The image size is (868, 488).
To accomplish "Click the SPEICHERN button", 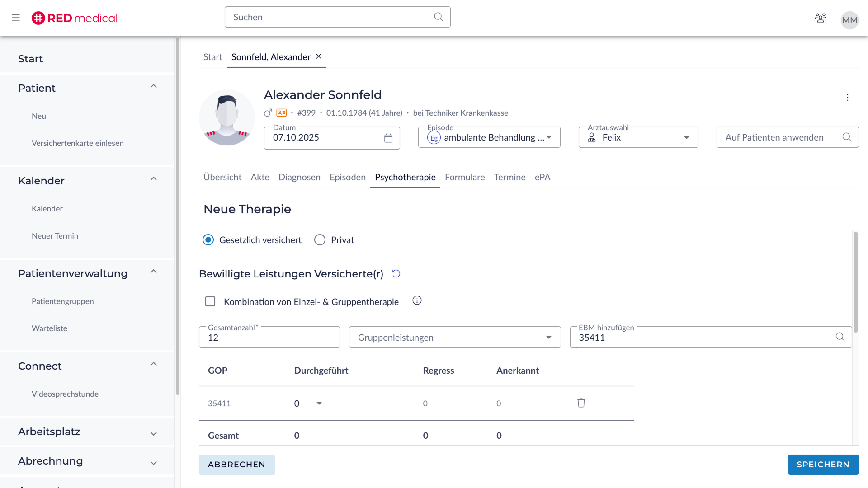I will point(823,465).
